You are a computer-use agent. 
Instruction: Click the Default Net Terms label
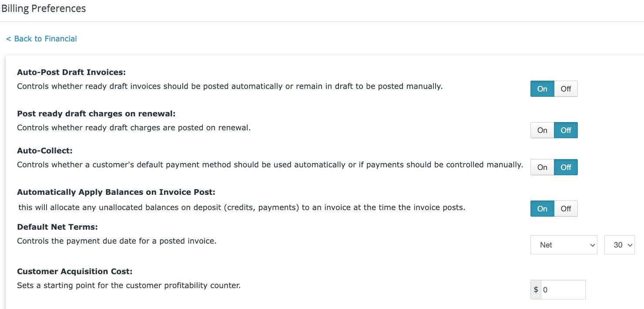click(57, 227)
